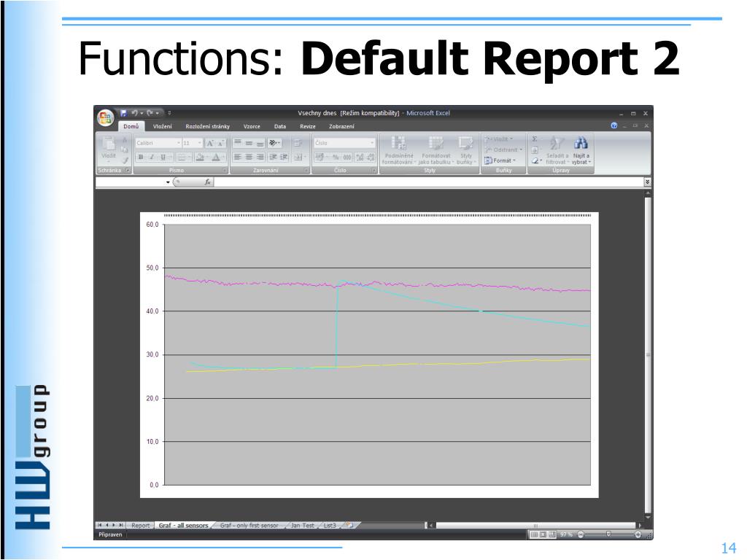
Task: Expand the formula bar with double chevron
Action: coord(648,182)
